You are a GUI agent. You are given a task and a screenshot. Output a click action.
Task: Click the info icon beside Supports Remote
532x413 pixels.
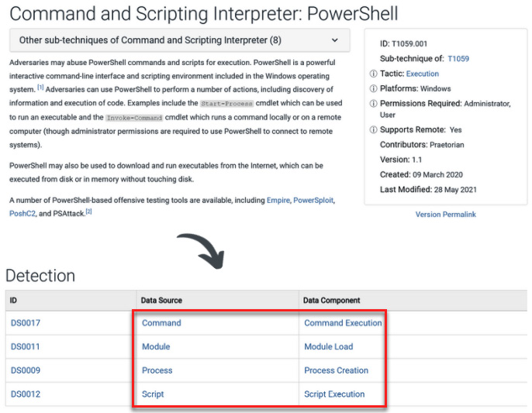point(373,129)
